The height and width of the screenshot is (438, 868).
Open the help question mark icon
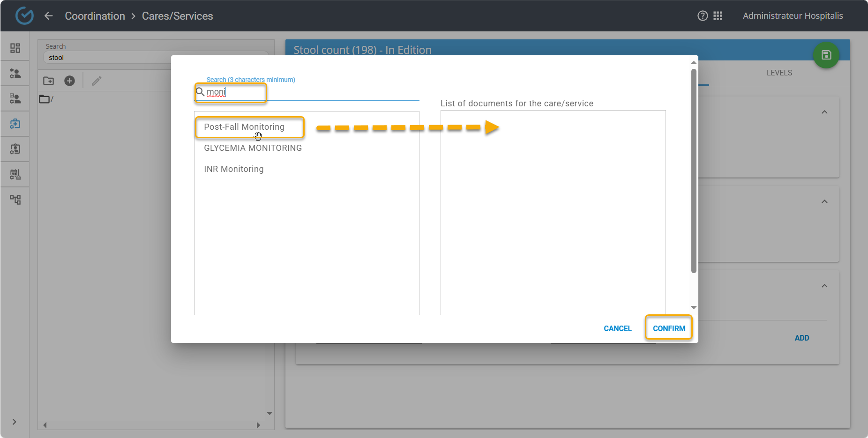(703, 16)
